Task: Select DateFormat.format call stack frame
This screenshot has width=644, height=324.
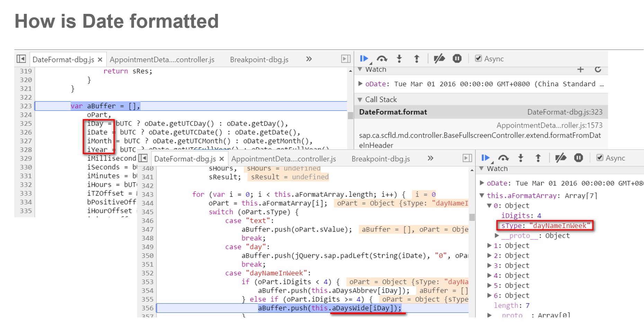Action: (x=481, y=112)
